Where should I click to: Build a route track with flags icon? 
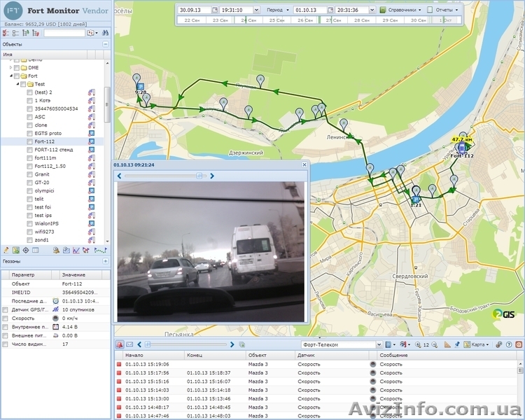pyautogui.click(x=100, y=250)
